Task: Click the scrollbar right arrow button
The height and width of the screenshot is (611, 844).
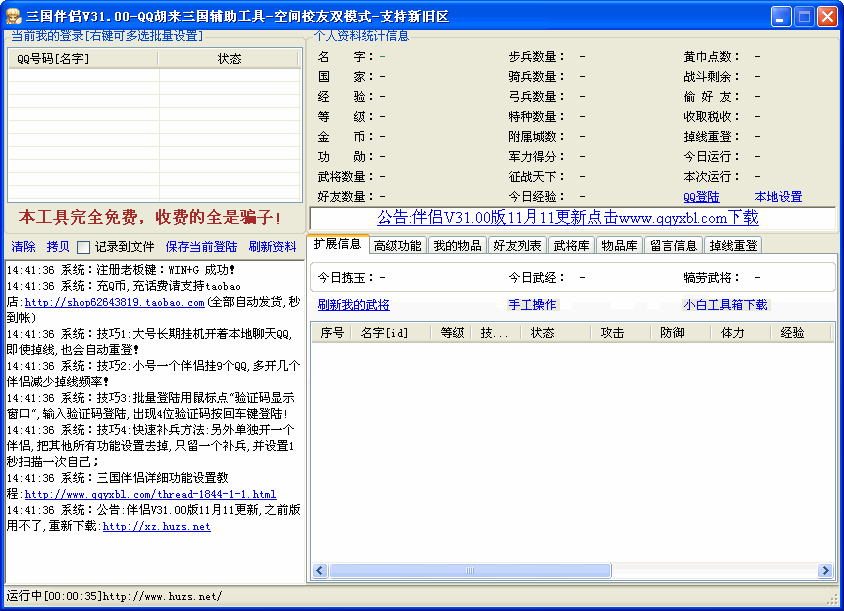Action: pos(826,570)
